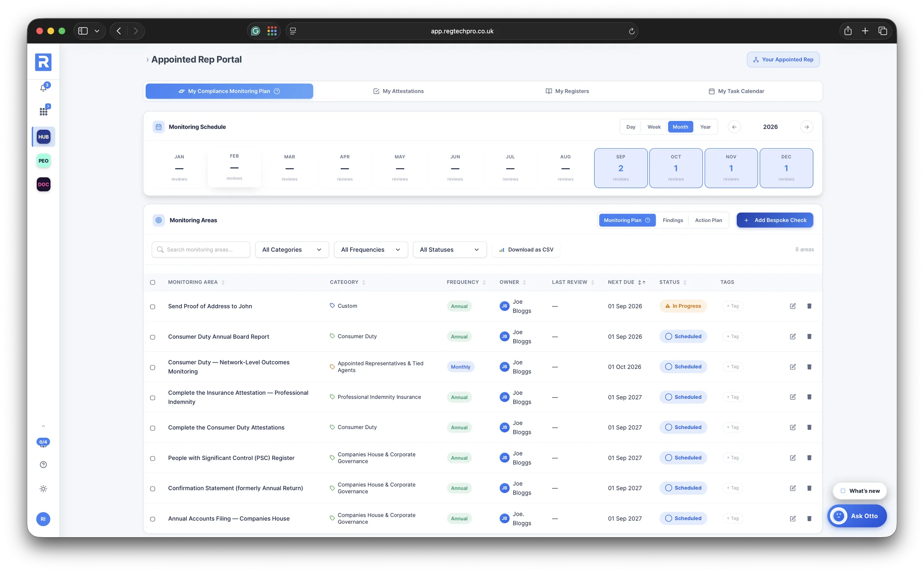
Task: Click Download as CSV
Action: click(x=526, y=249)
